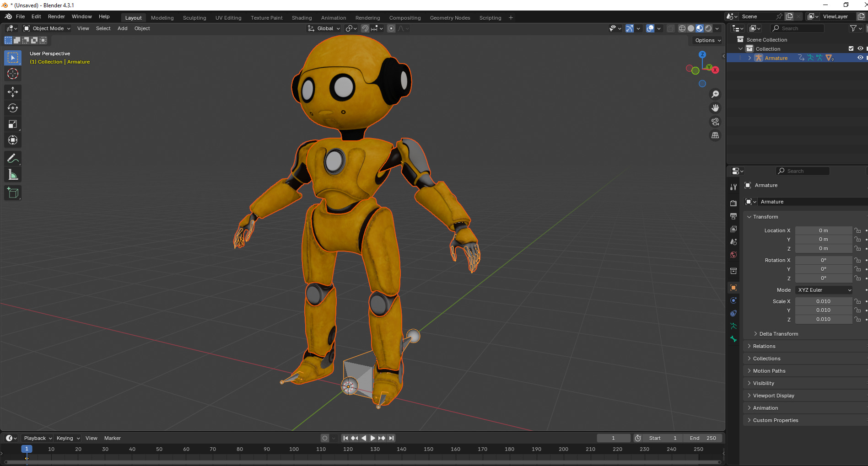This screenshot has height=466, width=868.
Task: Open the Tool properties tab
Action: 733,187
